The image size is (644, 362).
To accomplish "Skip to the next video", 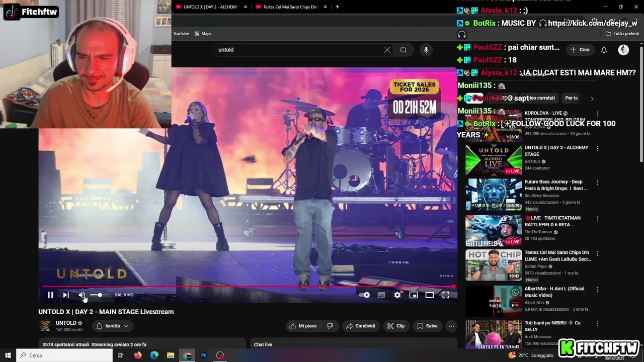I will point(66,295).
